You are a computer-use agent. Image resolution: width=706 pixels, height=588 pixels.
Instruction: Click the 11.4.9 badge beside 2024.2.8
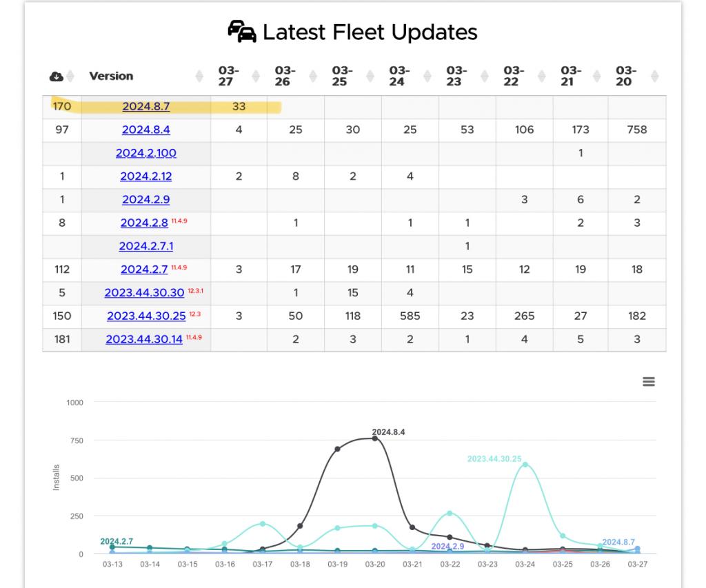click(x=179, y=221)
